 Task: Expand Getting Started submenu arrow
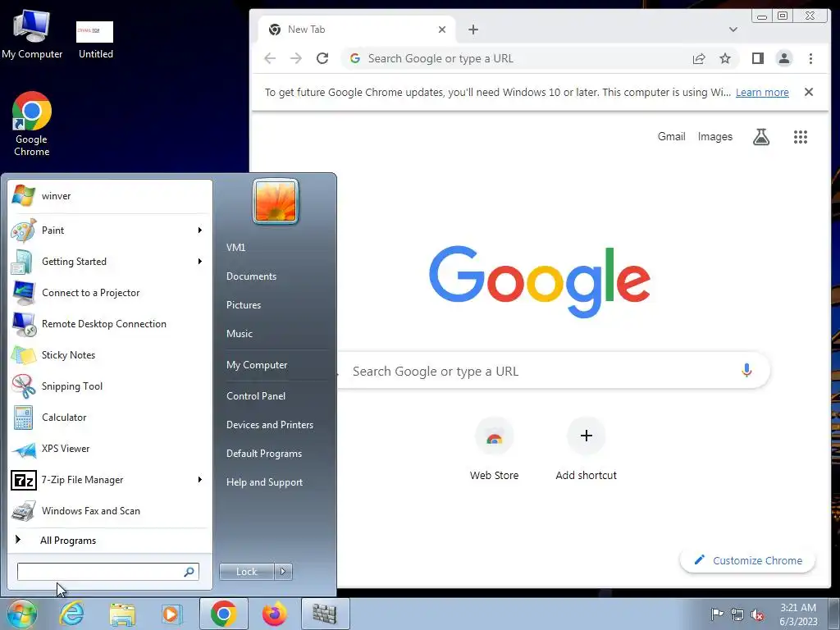coord(200,262)
